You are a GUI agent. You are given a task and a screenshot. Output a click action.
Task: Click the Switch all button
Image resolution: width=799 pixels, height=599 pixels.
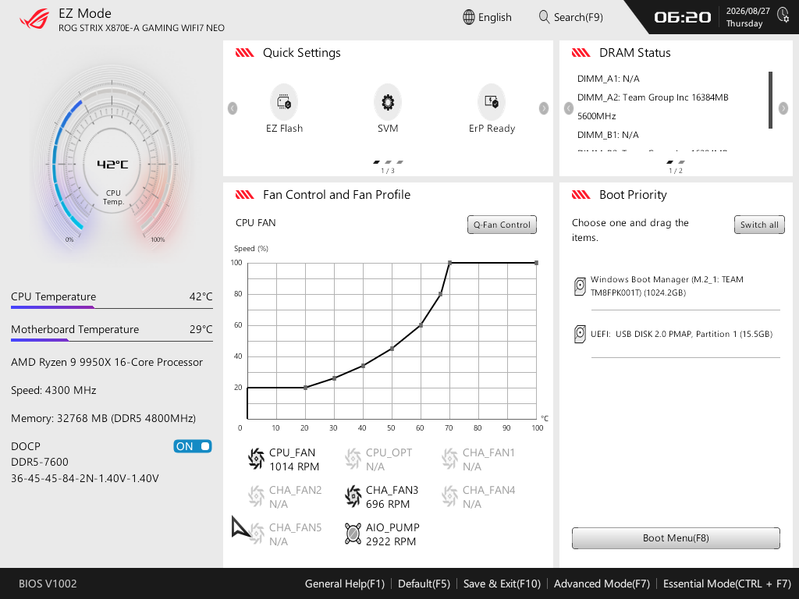759,225
